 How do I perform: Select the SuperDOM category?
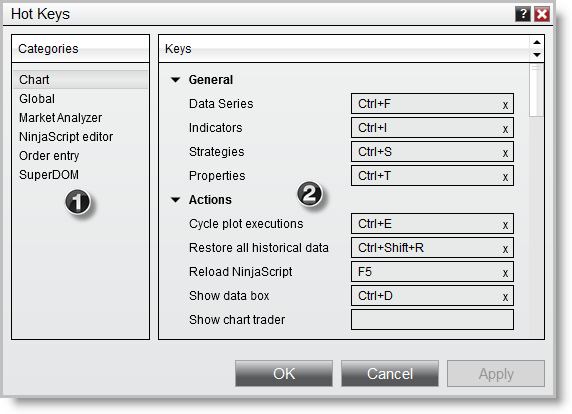pos(81,174)
